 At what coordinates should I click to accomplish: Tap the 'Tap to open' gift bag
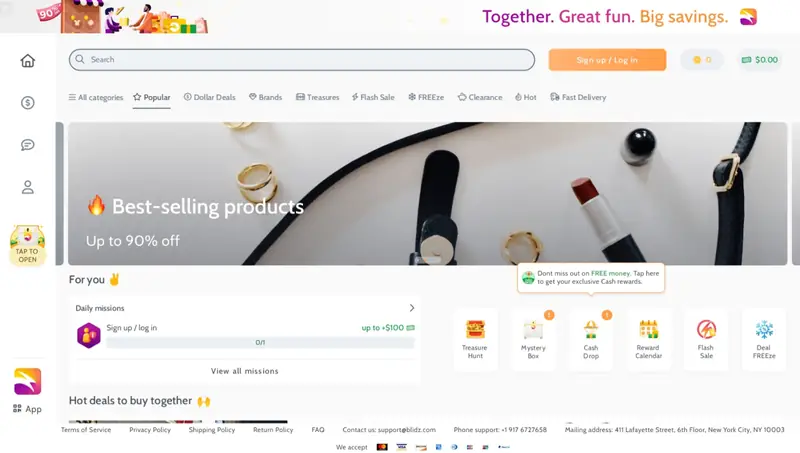click(27, 245)
